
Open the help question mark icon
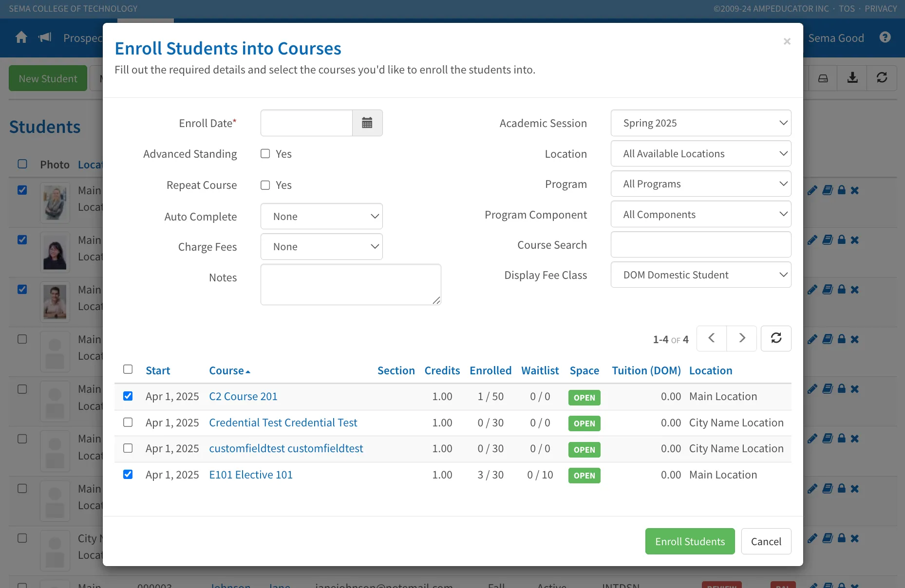[885, 37]
